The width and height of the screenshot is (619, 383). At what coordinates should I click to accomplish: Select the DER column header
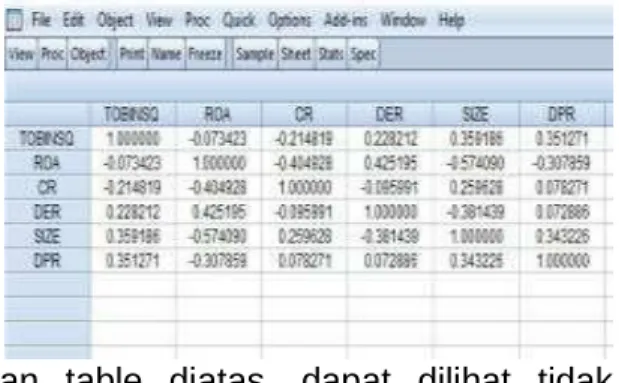coord(389,115)
